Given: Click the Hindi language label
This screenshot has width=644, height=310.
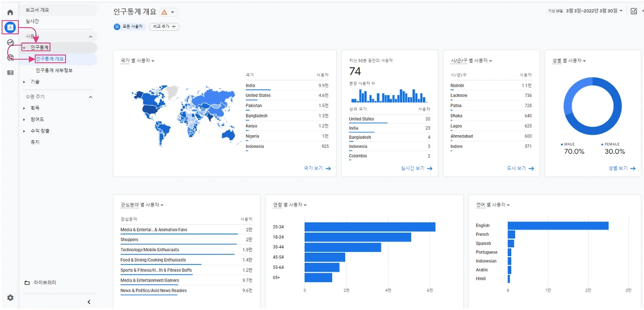Looking at the screenshot, I should pyautogui.click(x=481, y=278).
